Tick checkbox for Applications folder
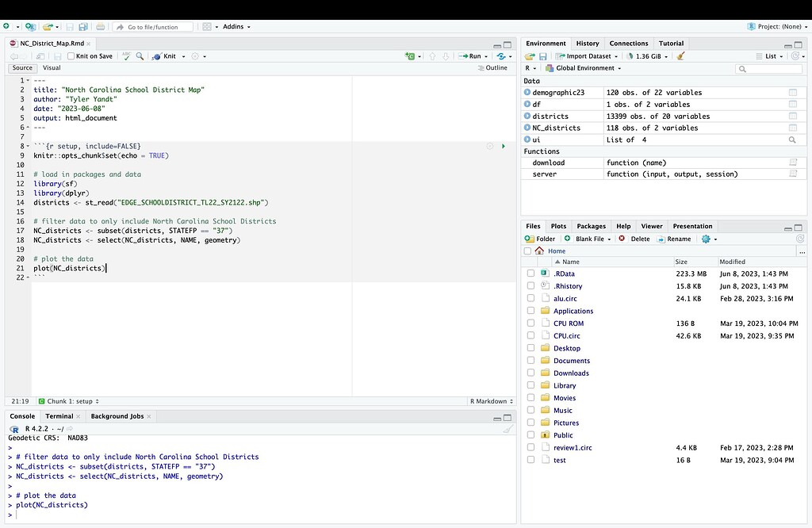This screenshot has width=812, height=528. point(530,311)
